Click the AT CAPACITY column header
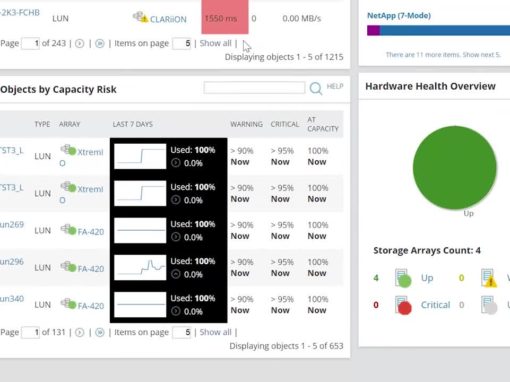Image resolution: width=510 pixels, height=382 pixels. 323,124
